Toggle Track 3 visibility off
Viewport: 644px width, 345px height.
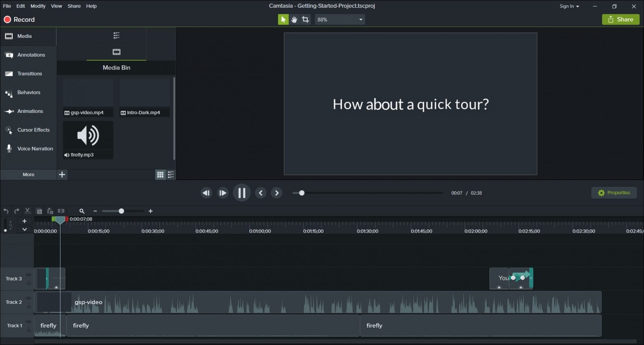[29, 275]
